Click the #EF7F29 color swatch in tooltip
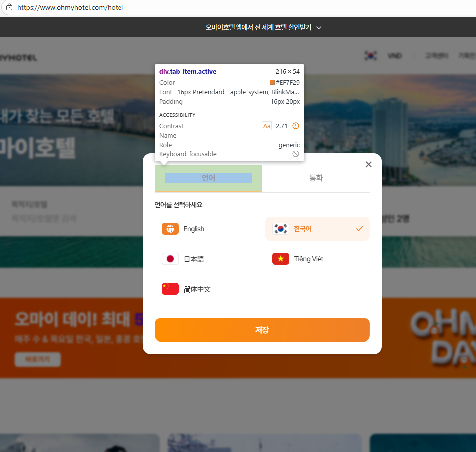 [272, 82]
